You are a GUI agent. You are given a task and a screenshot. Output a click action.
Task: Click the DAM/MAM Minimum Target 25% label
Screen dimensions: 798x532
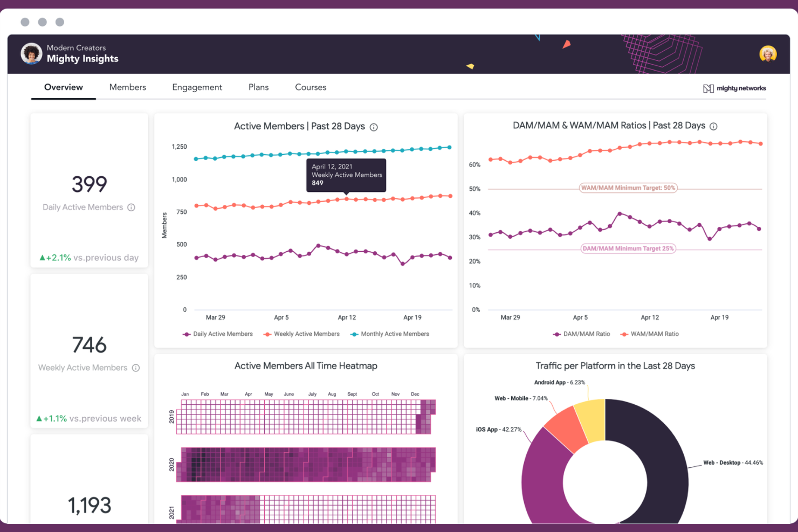point(628,248)
